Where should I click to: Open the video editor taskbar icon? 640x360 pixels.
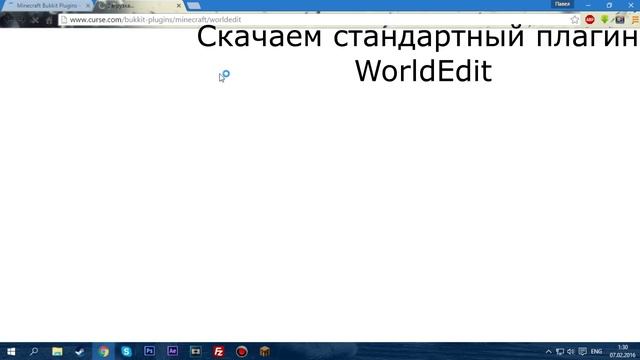click(196, 351)
